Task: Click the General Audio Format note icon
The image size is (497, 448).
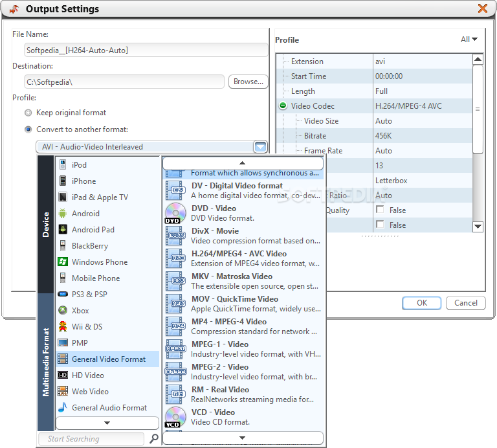Action: click(63, 407)
